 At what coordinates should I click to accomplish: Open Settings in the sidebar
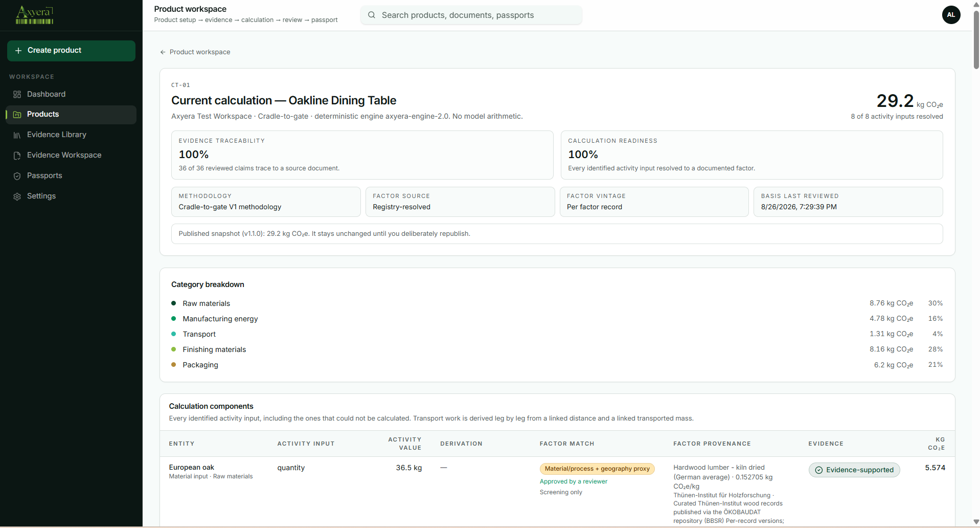tap(72, 196)
